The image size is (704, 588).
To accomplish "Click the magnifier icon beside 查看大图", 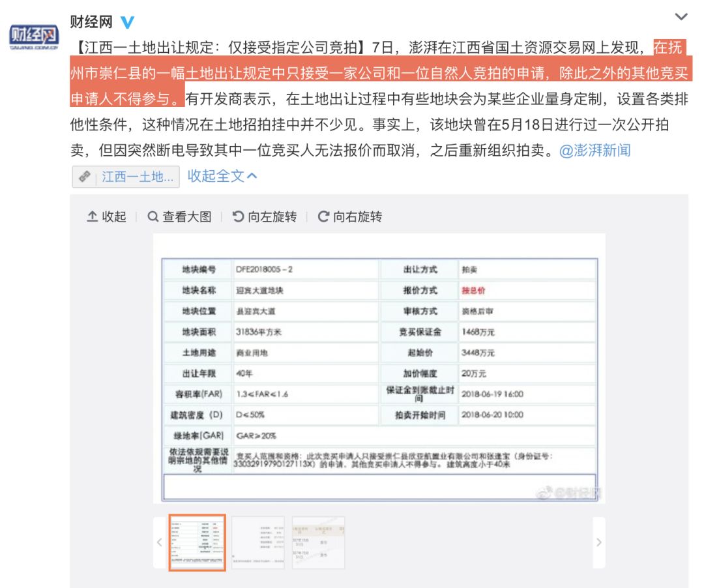I will 153,216.
